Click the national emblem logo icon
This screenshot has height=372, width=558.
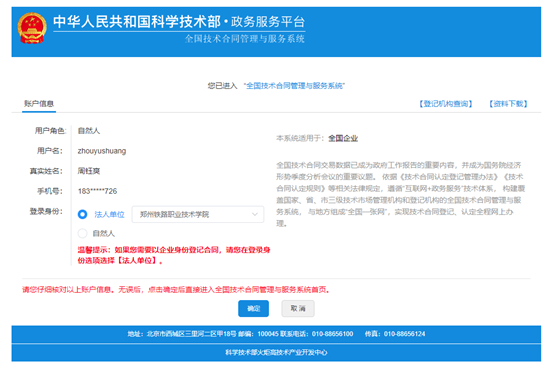tap(32, 28)
